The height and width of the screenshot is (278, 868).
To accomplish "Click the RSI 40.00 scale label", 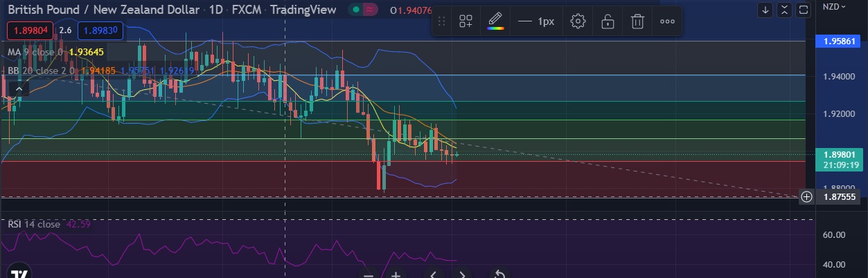I will tap(833, 264).
